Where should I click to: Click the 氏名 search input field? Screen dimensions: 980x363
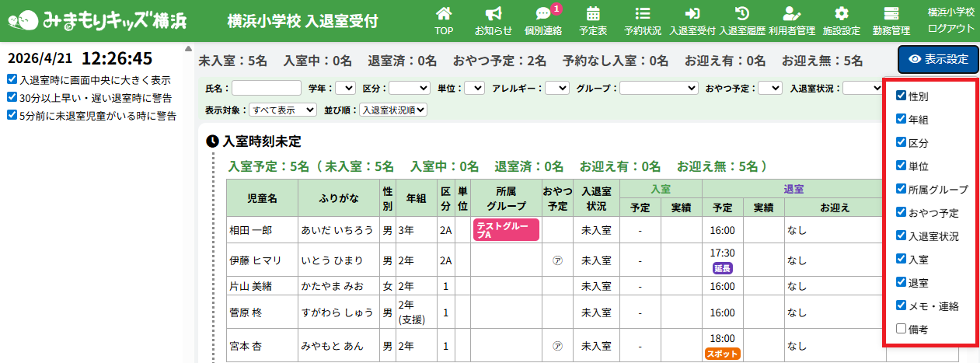(x=267, y=89)
